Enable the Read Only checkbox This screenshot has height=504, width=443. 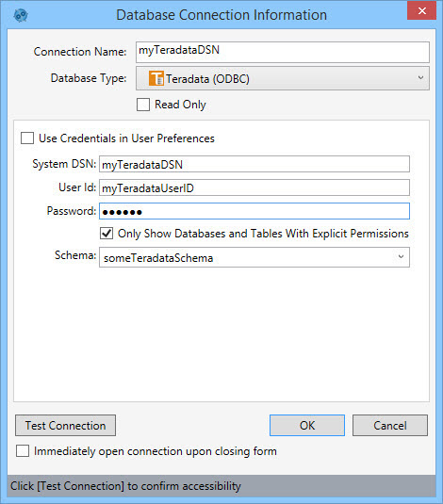(x=143, y=105)
